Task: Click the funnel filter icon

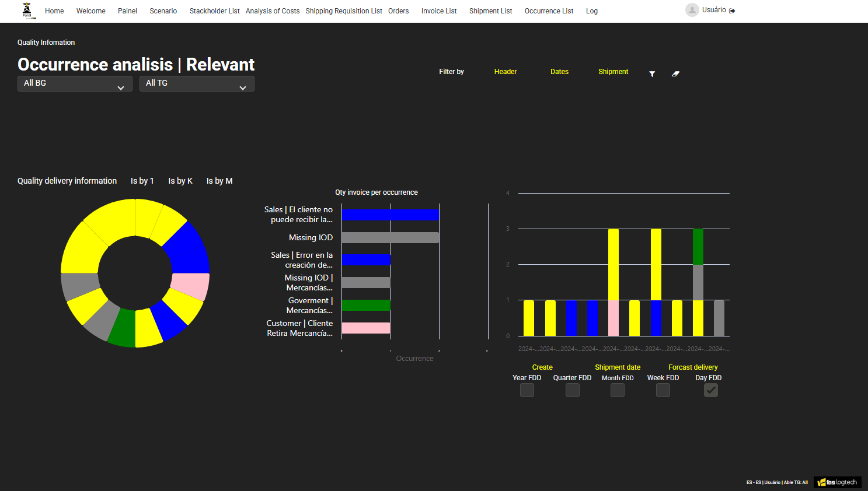Action: [x=652, y=73]
